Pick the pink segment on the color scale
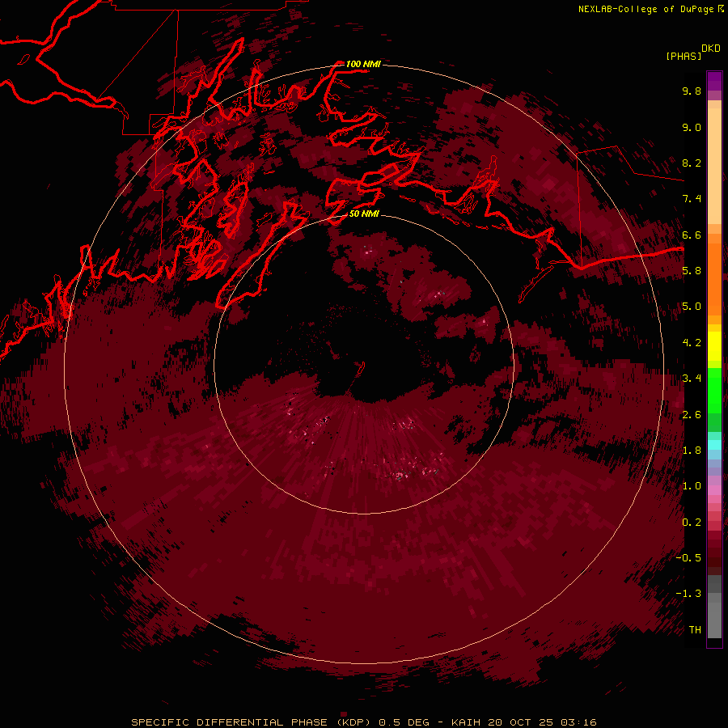Viewport: 728px width, 728px height. [x=714, y=490]
